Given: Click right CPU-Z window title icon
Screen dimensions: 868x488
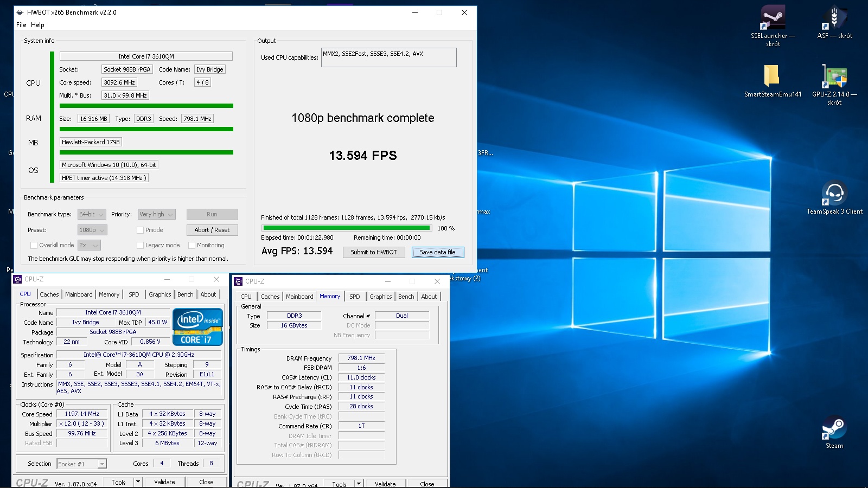Looking at the screenshot, I should point(238,281).
